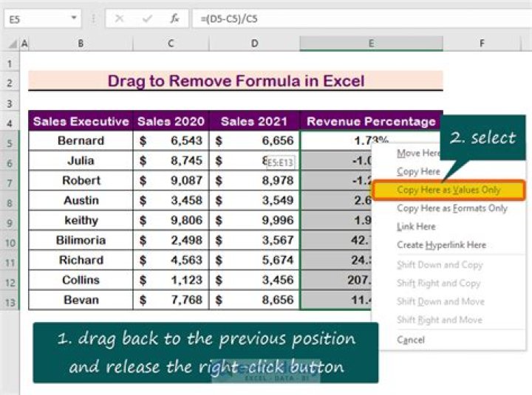Click the cell containing 'Collins'
This screenshot has height=395, width=532.
pyautogui.click(x=81, y=280)
